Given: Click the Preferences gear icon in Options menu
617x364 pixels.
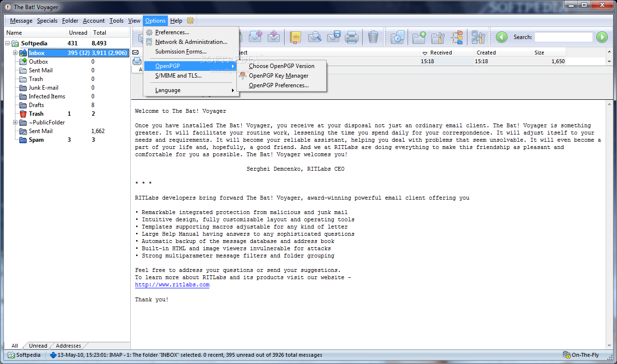Looking at the screenshot, I should (x=149, y=32).
